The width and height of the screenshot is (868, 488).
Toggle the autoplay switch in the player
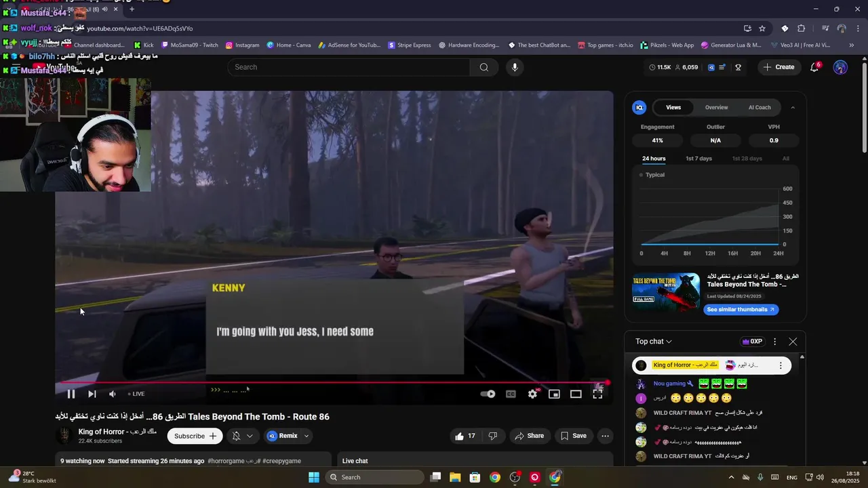pos(488,394)
